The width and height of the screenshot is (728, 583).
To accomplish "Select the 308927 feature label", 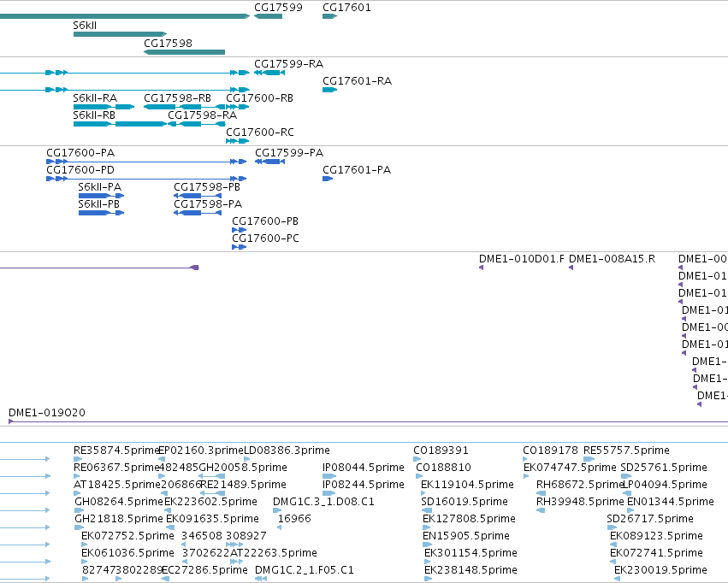I will tap(246, 536).
